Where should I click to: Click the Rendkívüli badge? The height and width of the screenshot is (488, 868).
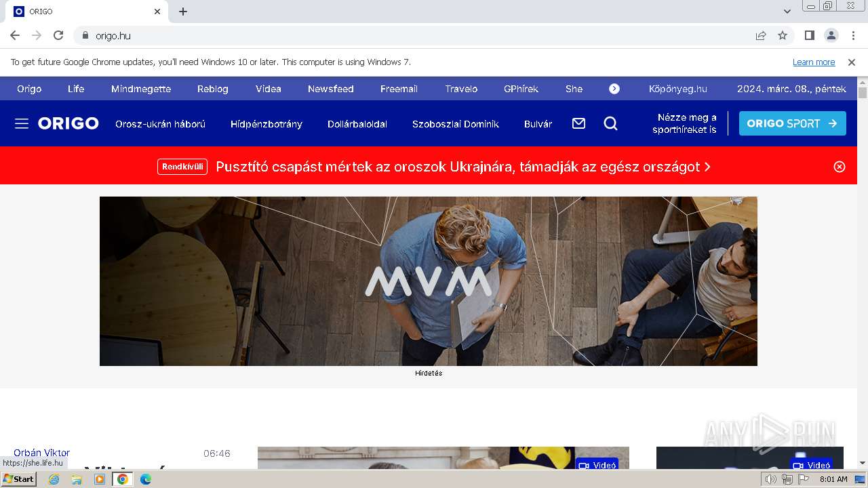pyautogui.click(x=182, y=167)
